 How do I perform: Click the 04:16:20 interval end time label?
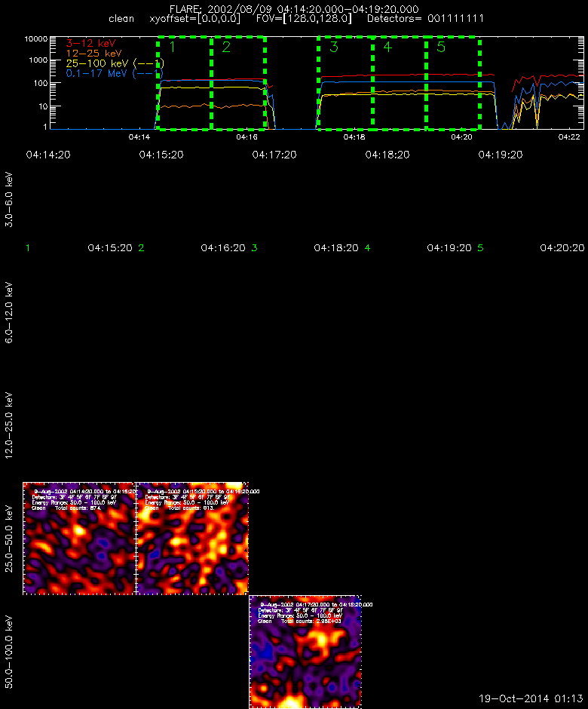point(223,248)
